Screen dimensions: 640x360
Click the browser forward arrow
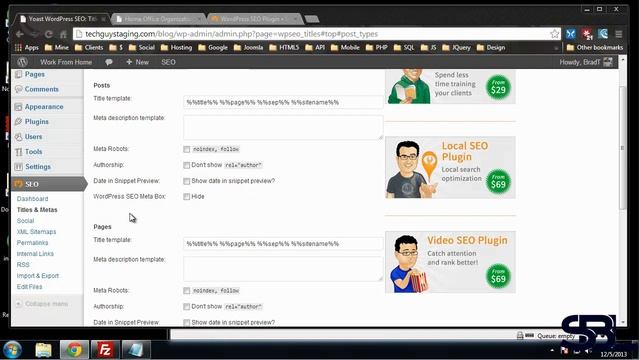[34, 34]
